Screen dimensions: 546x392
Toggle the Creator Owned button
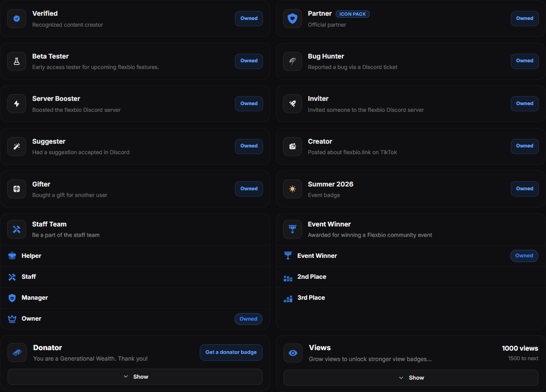point(525,146)
